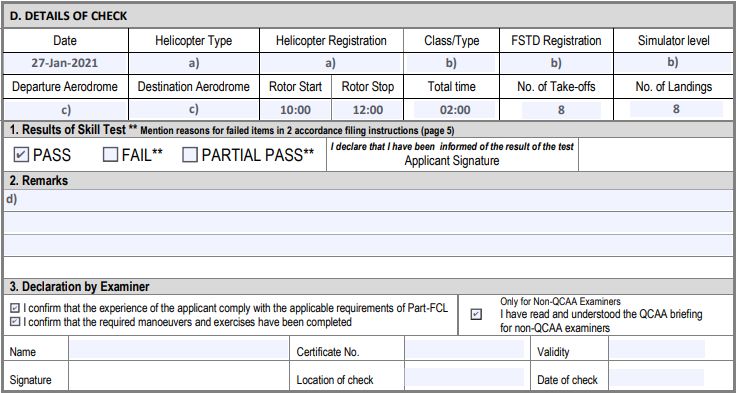Click the '1. Results of Skill Test' heading
737x393 pixels.
[x=67, y=129]
